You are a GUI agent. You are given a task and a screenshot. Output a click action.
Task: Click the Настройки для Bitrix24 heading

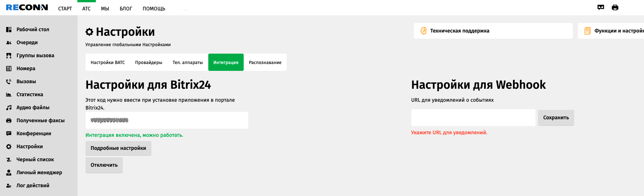pyautogui.click(x=148, y=85)
